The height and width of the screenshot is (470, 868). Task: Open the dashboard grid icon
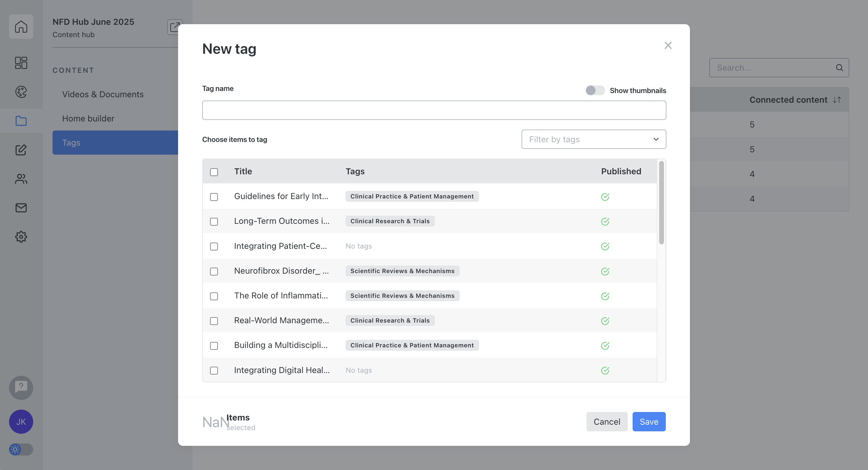click(x=21, y=63)
